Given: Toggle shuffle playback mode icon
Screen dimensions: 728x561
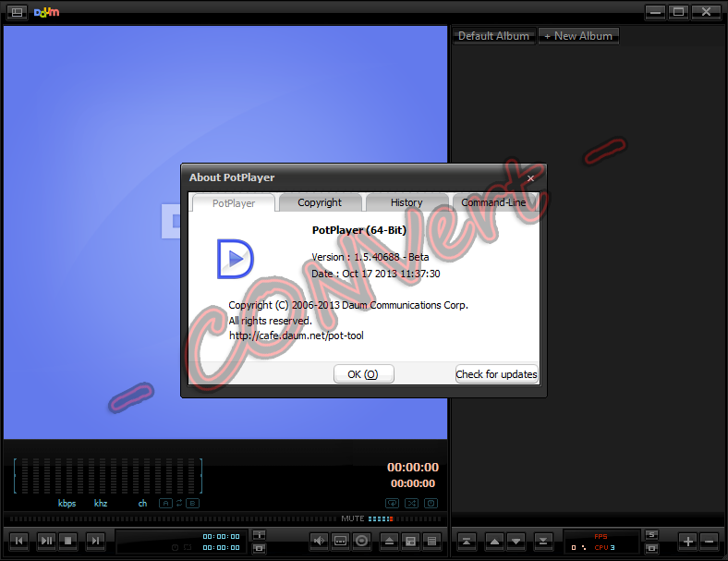Looking at the screenshot, I should click(411, 503).
